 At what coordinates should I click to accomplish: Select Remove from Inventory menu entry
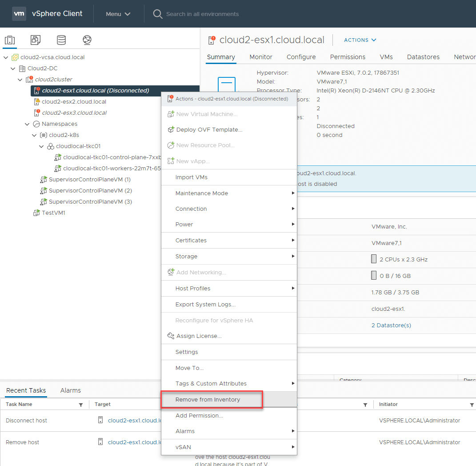pyautogui.click(x=208, y=400)
